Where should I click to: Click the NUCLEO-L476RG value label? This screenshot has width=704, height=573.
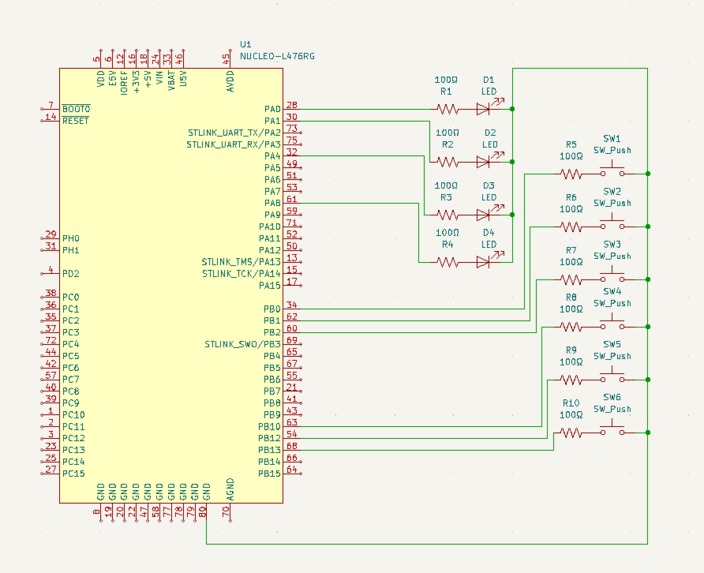277,56
